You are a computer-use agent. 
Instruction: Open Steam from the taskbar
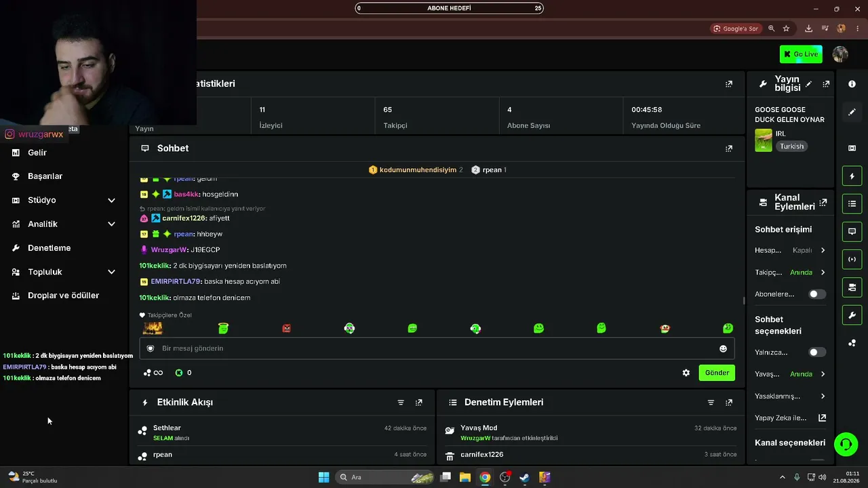524,477
